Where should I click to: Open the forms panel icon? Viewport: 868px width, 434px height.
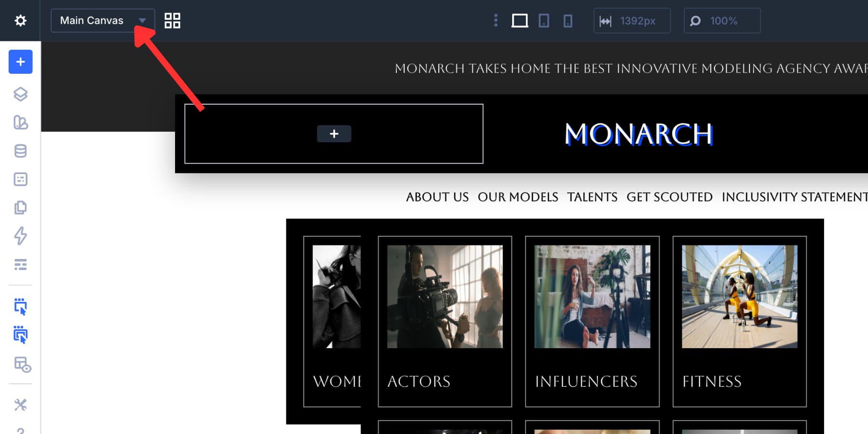tap(20, 179)
